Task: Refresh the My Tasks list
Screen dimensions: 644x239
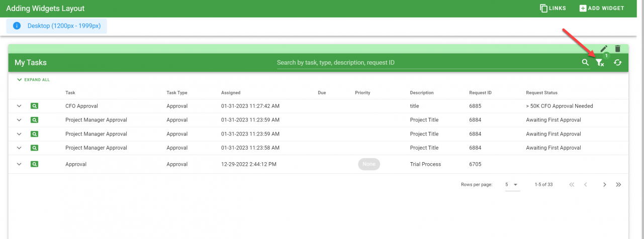Action: (x=618, y=63)
